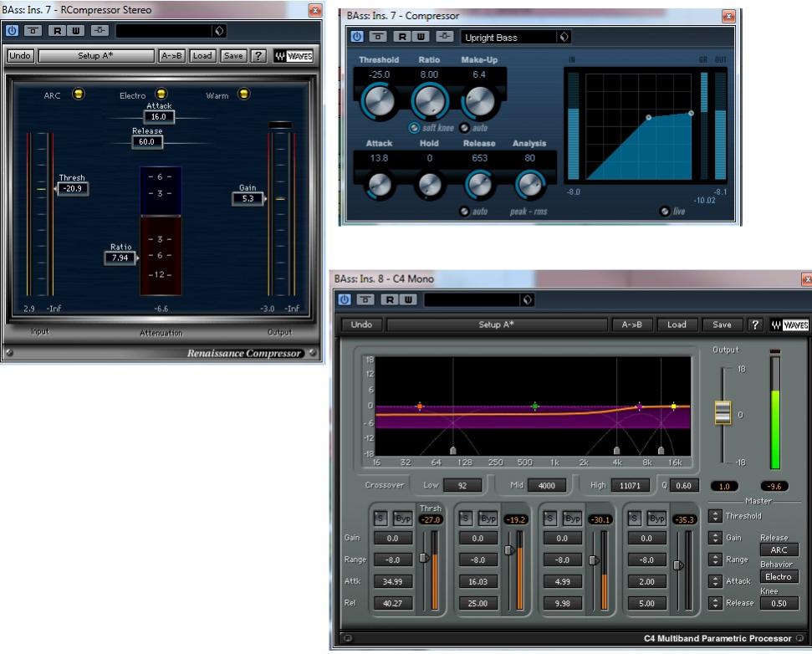Click C4 Output fader handle

tap(723, 412)
